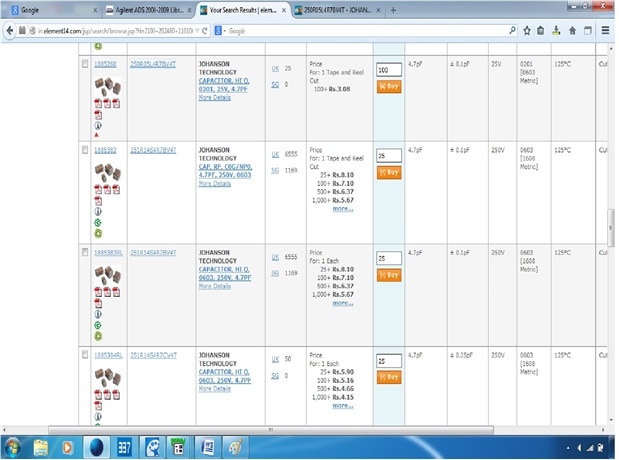Click the Buy button for row 1885383RL
The width and height of the screenshot is (619, 460).
[x=389, y=275]
